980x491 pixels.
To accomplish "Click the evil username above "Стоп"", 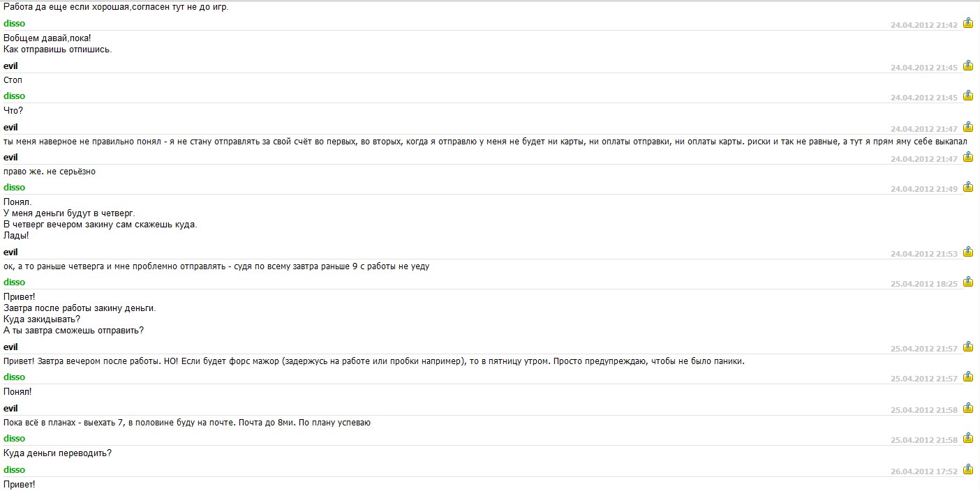I will [x=10, y=66].
